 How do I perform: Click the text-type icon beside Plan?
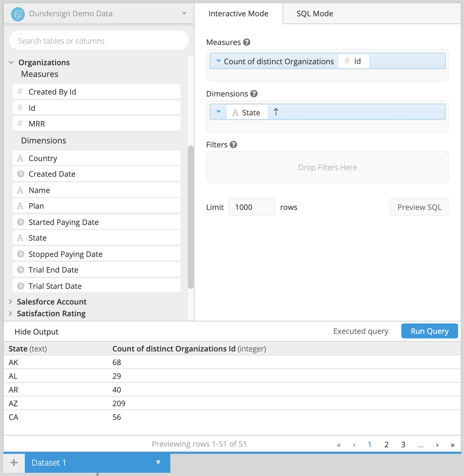click(x=20, y=206)
